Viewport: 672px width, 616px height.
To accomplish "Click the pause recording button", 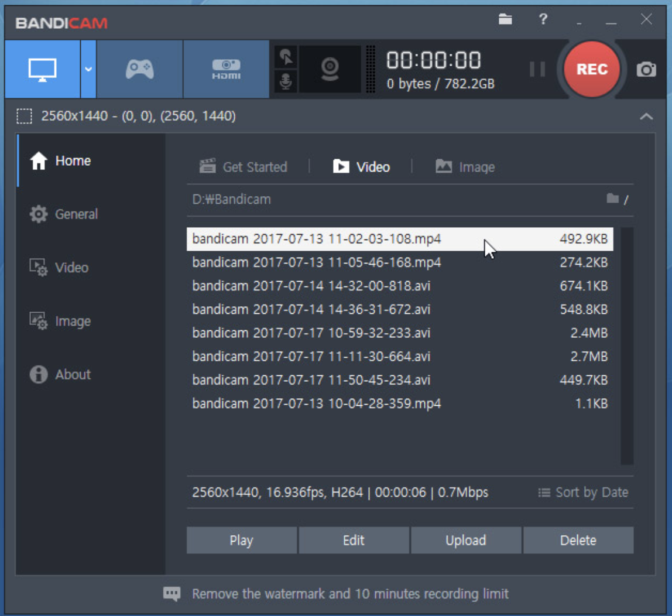I will [537, 69].
